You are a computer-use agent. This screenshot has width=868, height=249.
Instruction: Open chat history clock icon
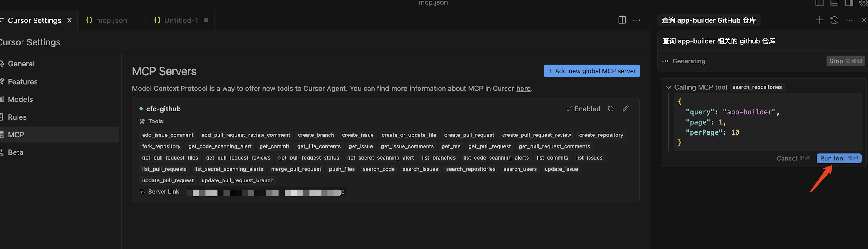834,20
